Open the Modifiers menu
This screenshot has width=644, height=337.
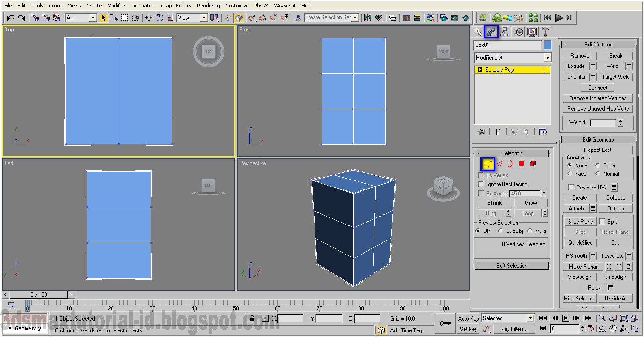[117, 5]
